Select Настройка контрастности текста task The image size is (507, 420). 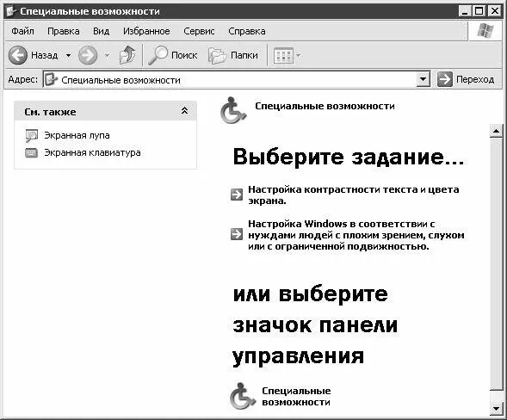tap(354, 195)
